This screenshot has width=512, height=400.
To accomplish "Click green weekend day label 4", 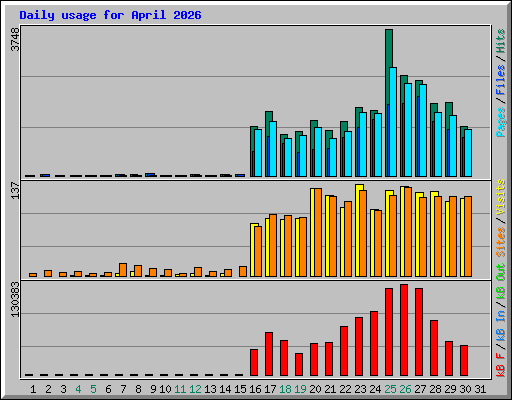I will point(78,389).
